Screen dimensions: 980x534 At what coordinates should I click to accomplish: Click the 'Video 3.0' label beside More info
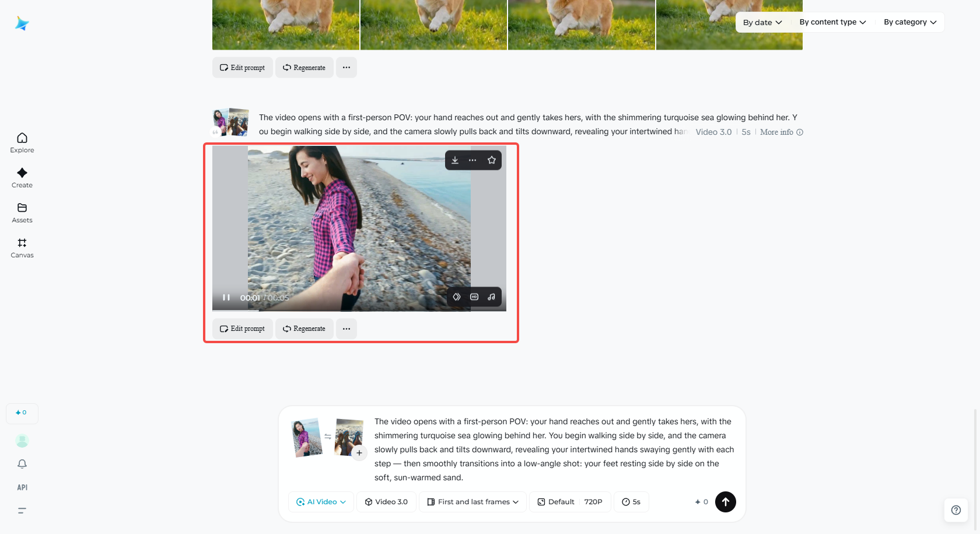[x=713, y=132]
